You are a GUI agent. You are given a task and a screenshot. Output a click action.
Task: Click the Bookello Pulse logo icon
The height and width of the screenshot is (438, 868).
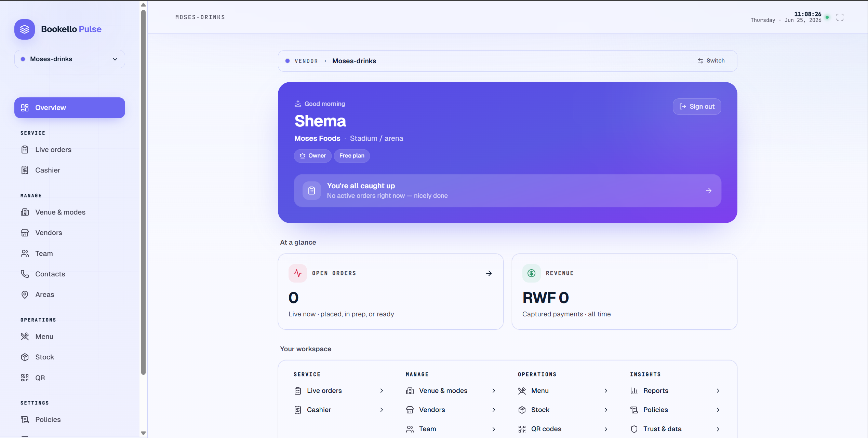tap(25, 29)
